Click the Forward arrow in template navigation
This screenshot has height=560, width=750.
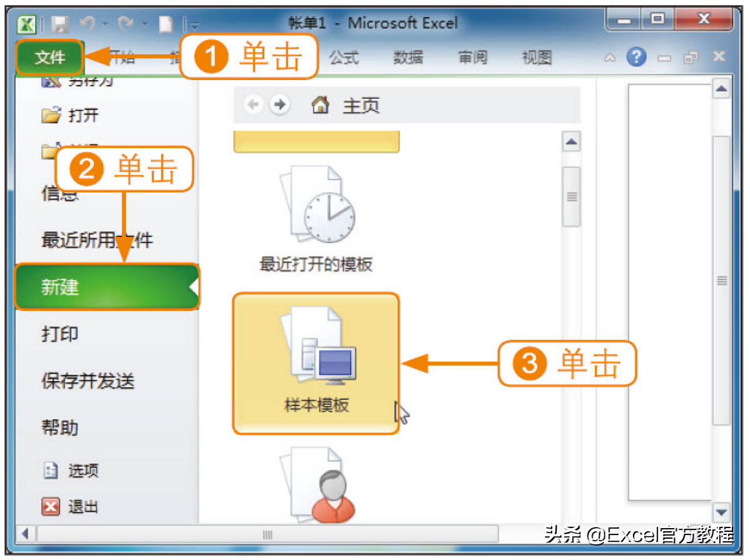pos(280,104)
